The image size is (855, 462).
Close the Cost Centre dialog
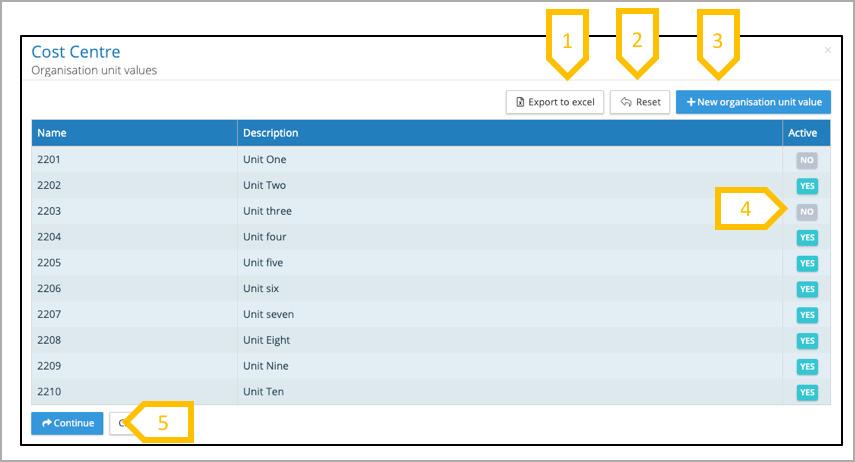(x=827, y=50)
